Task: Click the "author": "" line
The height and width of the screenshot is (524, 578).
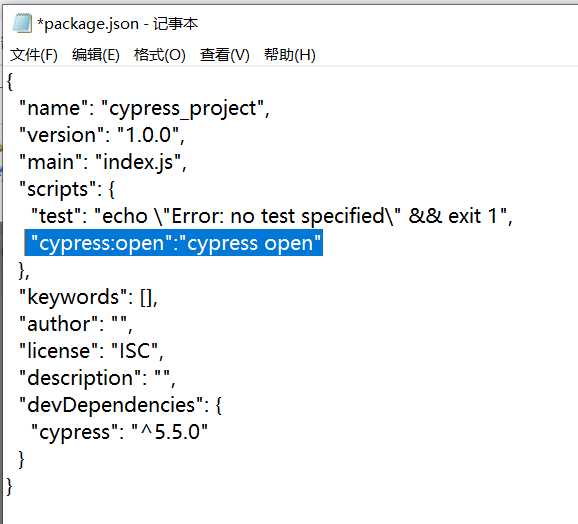Action: click(76, 324)
